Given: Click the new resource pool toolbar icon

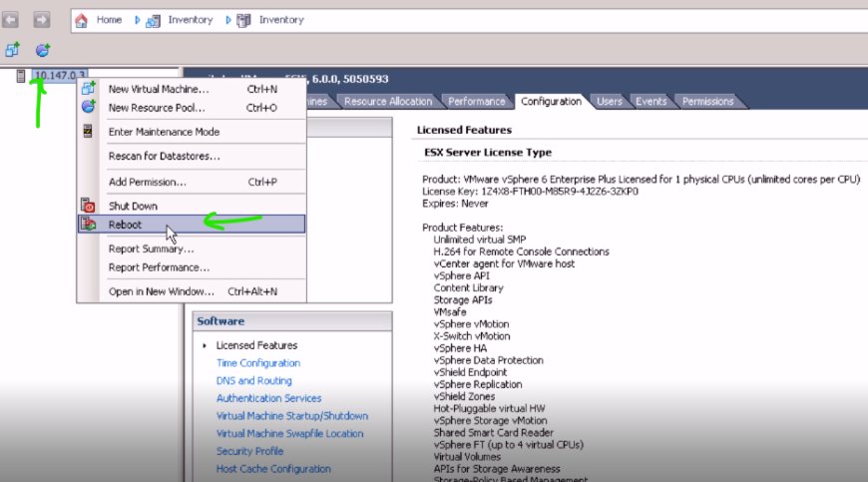Looking at the screenshot, I should coord(43,50).
